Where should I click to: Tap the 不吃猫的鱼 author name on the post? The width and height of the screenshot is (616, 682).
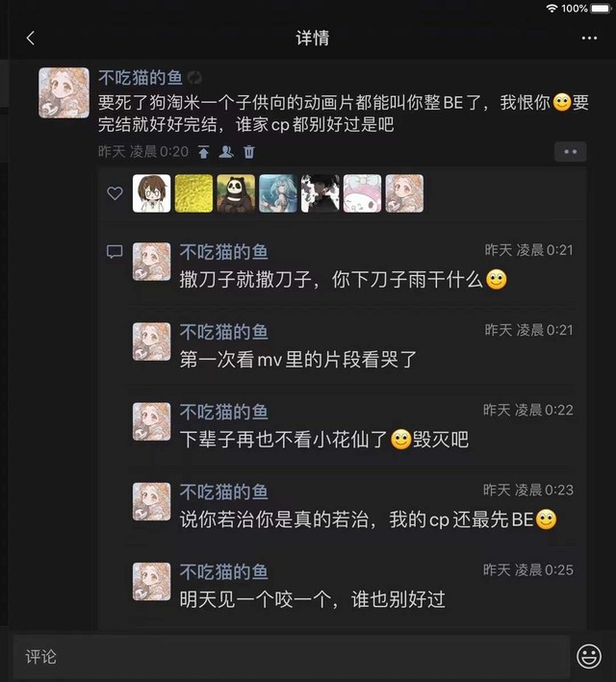click(x=141, y=78)
